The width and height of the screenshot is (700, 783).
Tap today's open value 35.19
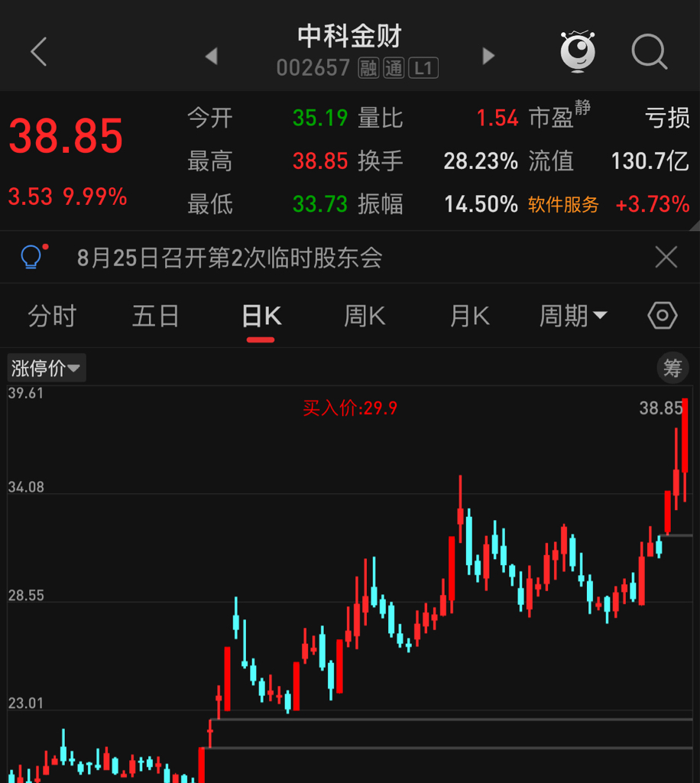[x=320, y=119]
